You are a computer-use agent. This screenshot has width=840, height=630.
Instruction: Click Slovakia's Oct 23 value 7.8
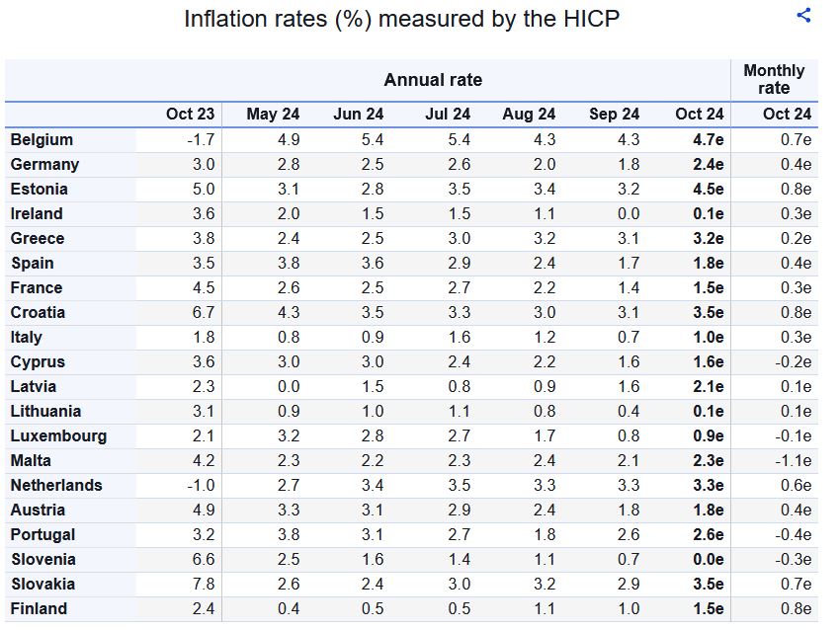(202, 585)
